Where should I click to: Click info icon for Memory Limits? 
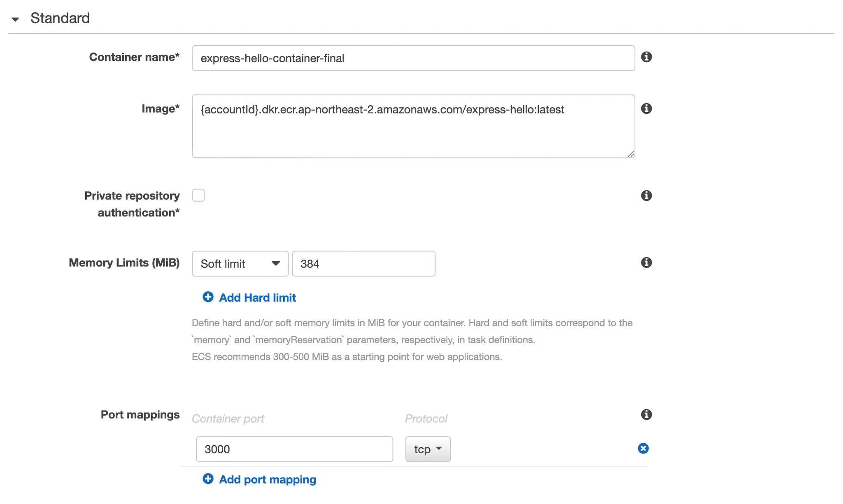click(646, 262)
